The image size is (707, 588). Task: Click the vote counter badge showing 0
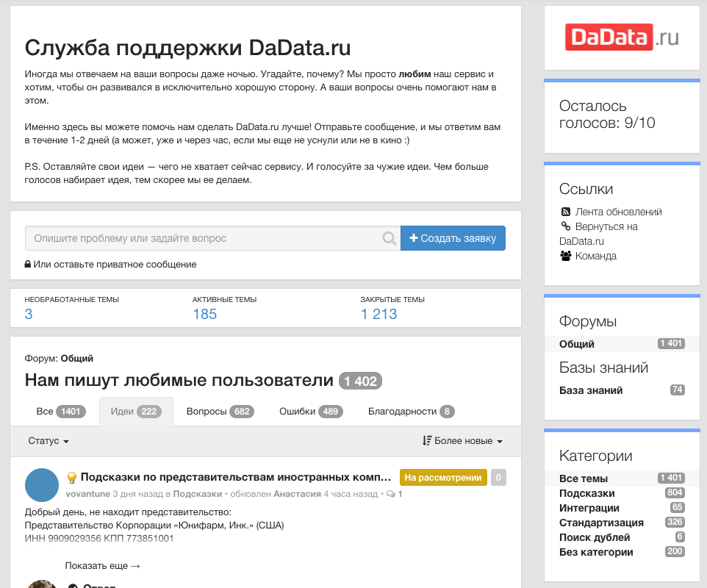498,477
